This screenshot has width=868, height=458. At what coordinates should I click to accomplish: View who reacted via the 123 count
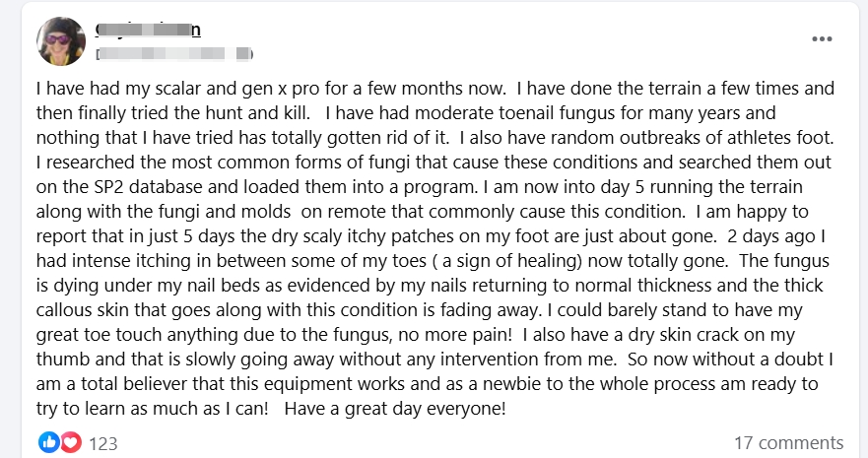(x=103, y=443)
